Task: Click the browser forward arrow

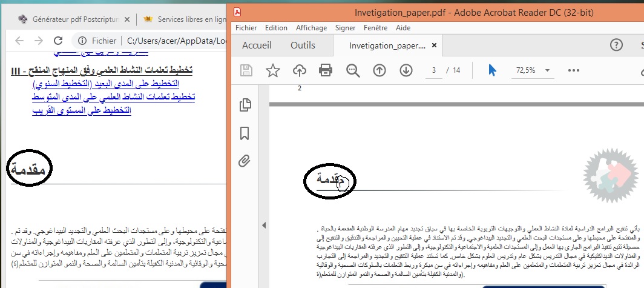Action: coord(39,40)
